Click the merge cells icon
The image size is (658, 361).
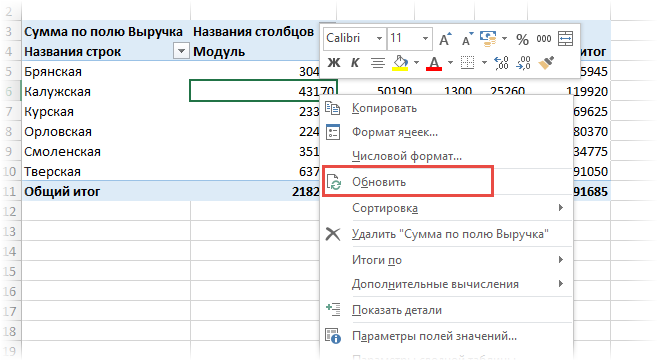point(565,39)
